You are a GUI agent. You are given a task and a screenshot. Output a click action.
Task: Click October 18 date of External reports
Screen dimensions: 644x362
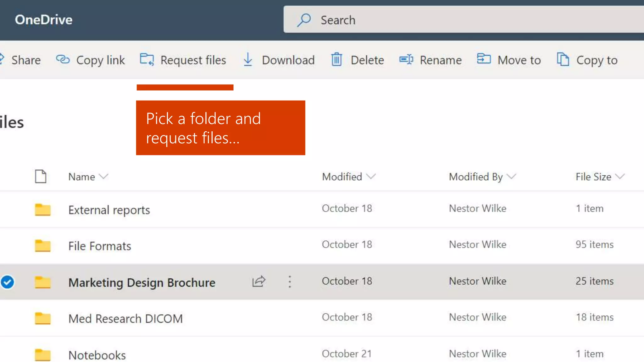[347, 208]
